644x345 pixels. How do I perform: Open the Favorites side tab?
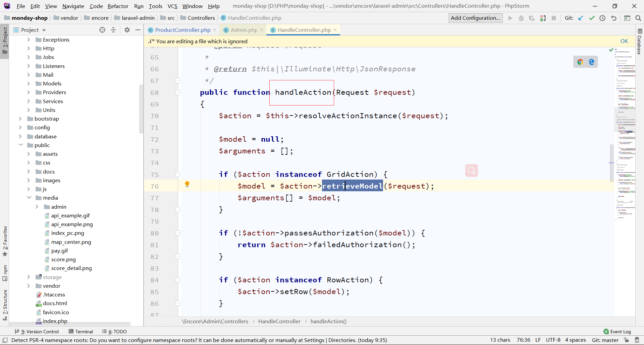pyautogui.click(x=5, y=241)
